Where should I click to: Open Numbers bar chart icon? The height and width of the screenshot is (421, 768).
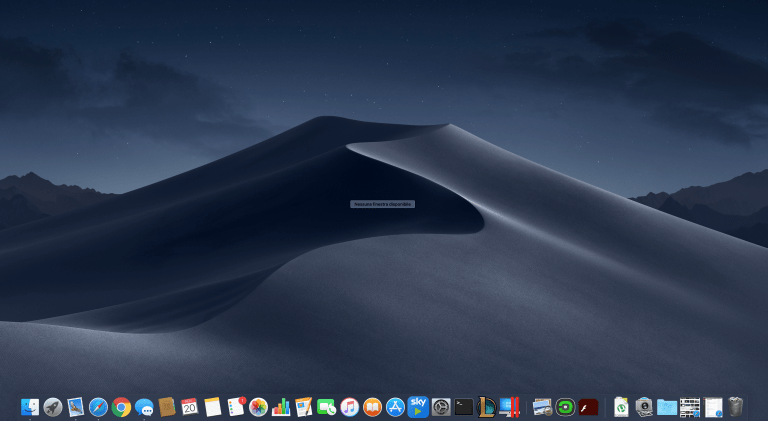pyautogui.click(x=281, y=407)
